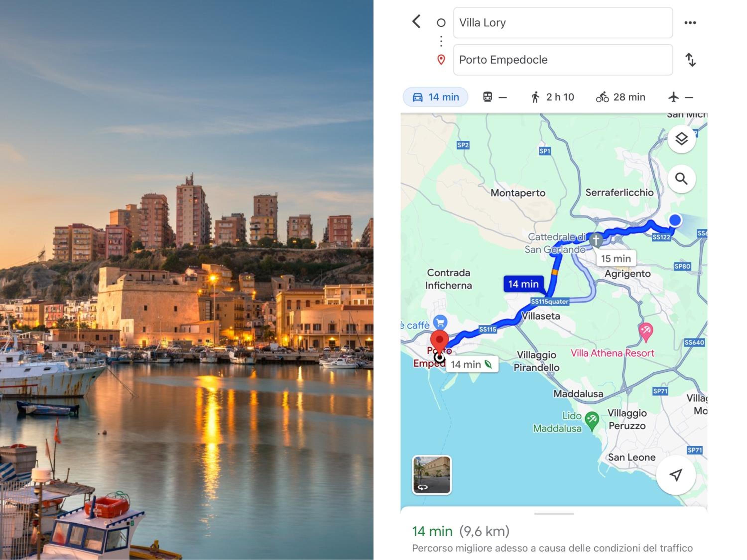The image size is (747, 560).
Task: Tap the SP2 road badge
Action: coord(463,145)
